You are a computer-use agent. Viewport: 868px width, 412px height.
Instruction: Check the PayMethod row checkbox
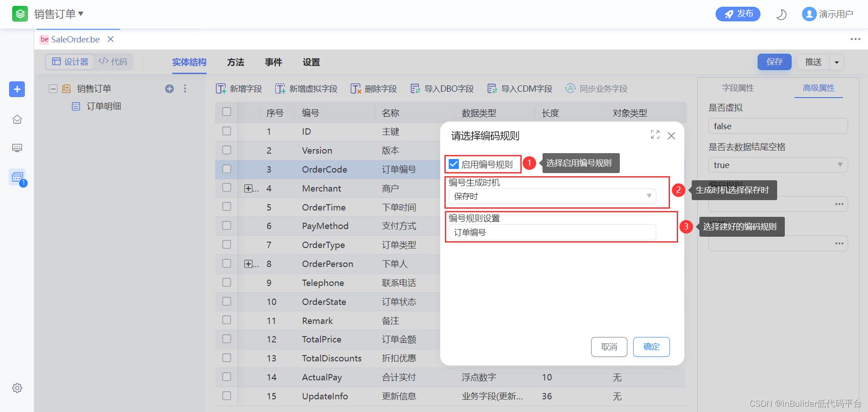click(227, 225)
